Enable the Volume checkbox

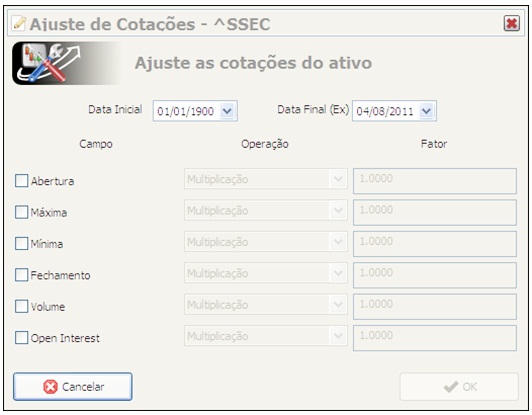(x=21, y=306)
